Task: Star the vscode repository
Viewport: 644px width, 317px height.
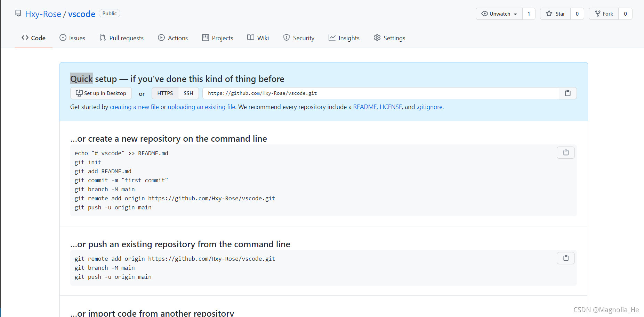Action: coord(555,14)
